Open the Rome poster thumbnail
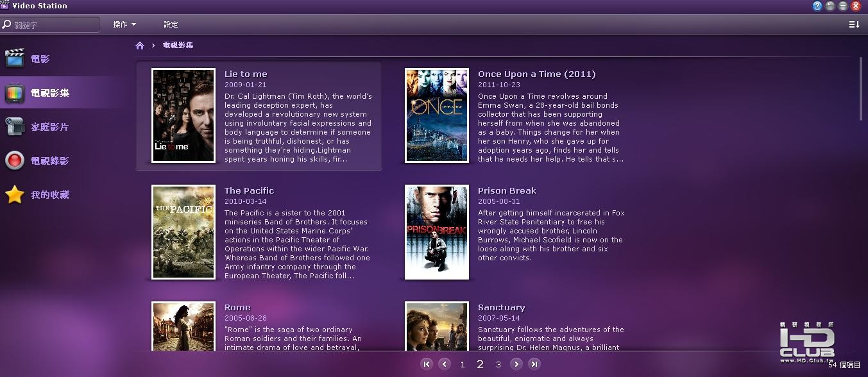This screenshot has height=377, width=868. pos(183,326)
